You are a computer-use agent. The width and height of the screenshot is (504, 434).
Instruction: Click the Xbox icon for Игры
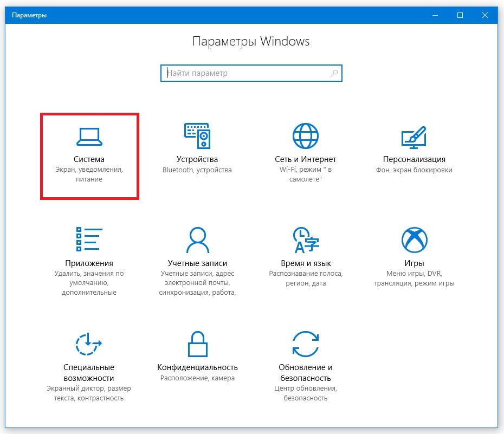tap(414, 239)
